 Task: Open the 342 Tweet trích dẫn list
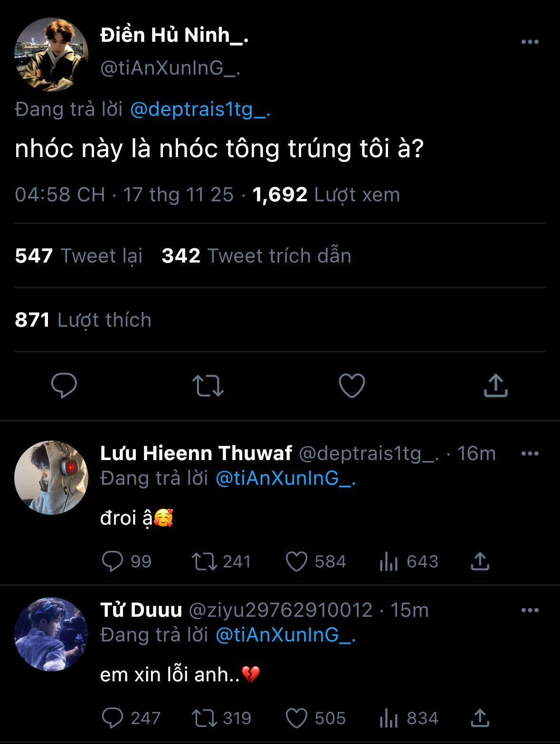click(256, 256)
